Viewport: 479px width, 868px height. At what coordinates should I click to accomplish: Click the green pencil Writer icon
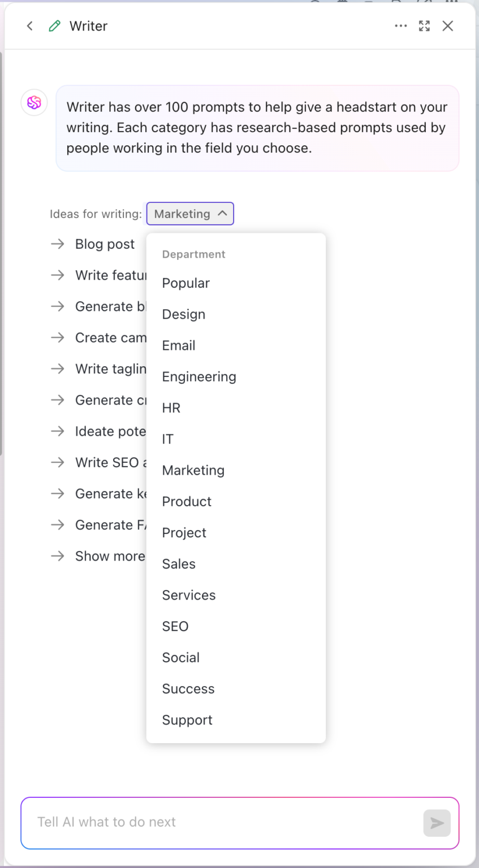pyautogui.click(x=54, y=26)
